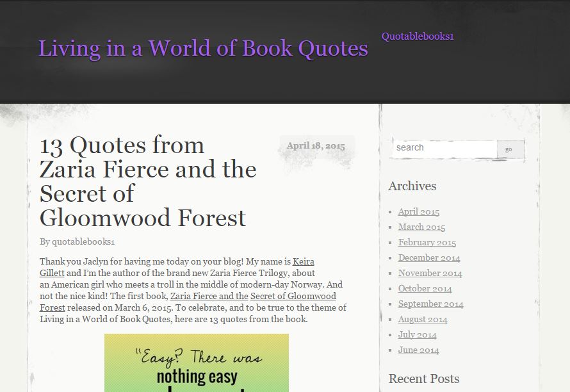Open the Quotablebooks1 header menu link
570x392 pixels.
418,37
